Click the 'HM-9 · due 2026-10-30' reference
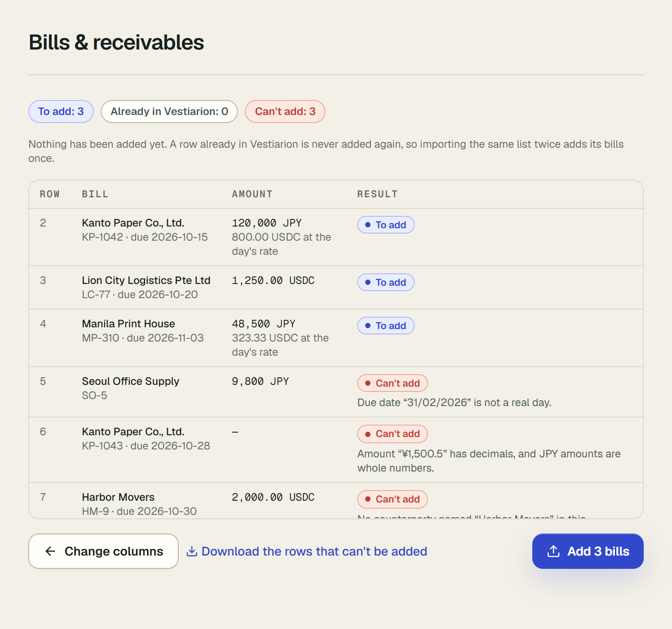Screen dimensions: 672x629 pyautogui.click(x=140, y=511)
